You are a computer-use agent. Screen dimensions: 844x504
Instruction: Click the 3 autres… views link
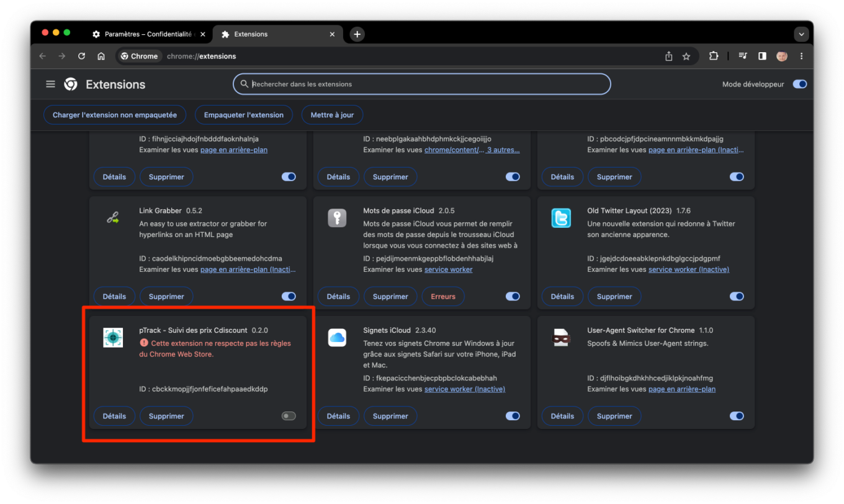503,150
